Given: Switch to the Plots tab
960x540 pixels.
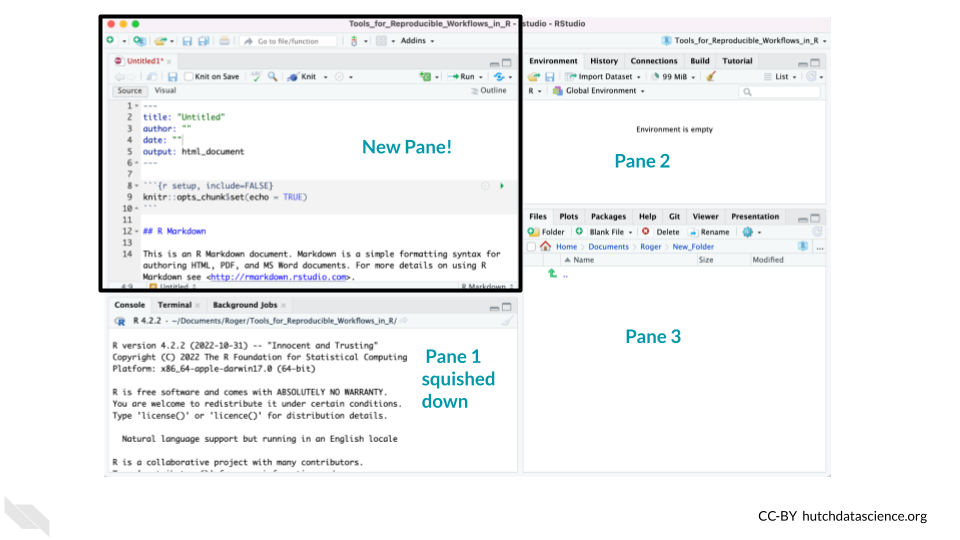Looking at the screenshot, I should [x=568, y=216].
